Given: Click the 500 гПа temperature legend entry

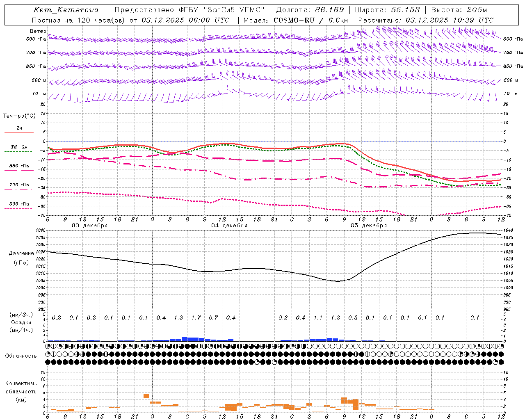Looking at the screenshot, I should pos(19,204).
